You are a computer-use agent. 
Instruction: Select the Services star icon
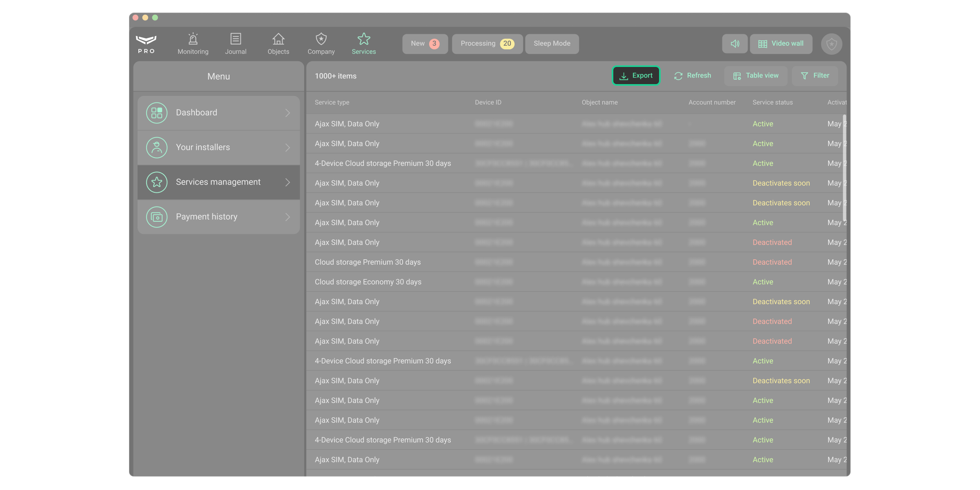click(363, 40)
